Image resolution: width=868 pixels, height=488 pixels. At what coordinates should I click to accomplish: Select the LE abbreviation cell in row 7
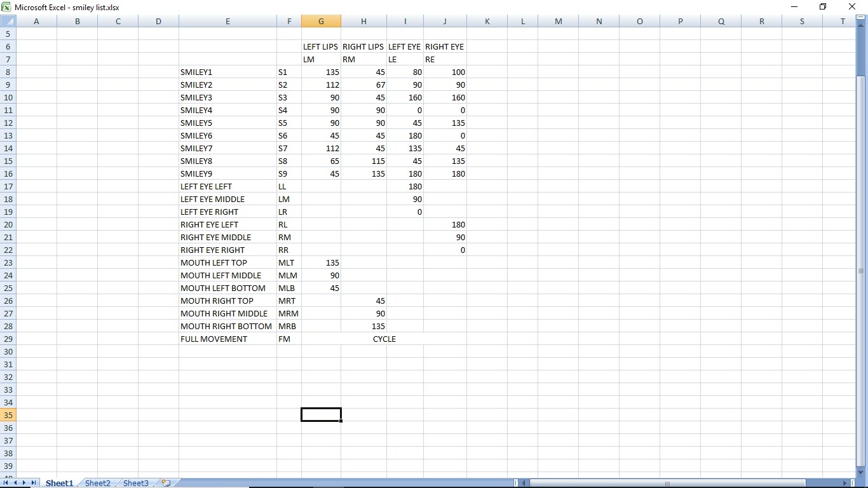405,59
